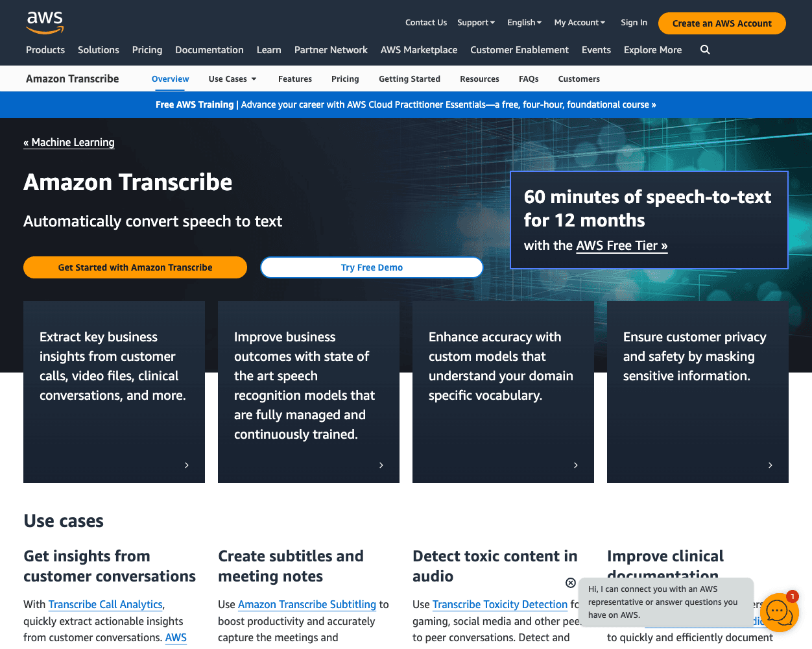Screen dimensions: 812x649
Task: Click Try Free Demo button
Action: tap(372, 267)
